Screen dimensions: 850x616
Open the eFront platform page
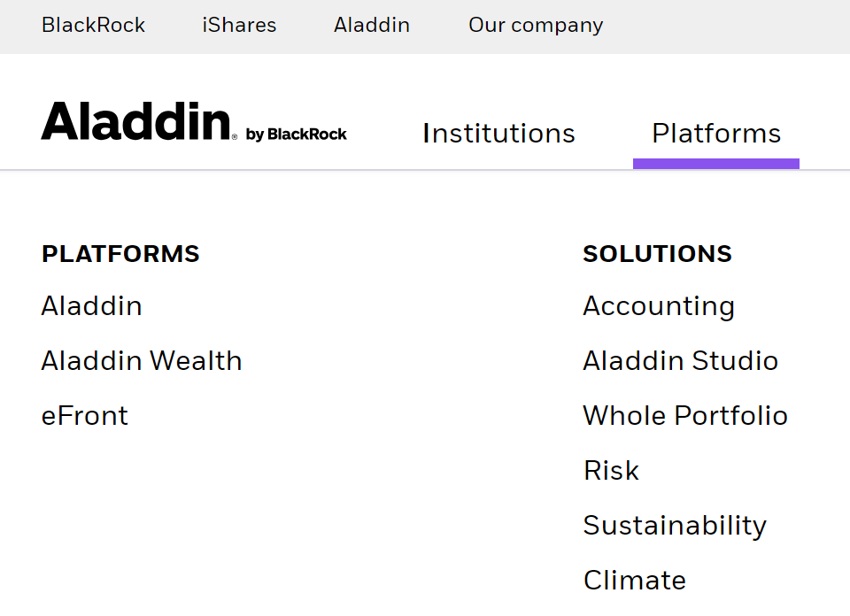[x=85, y=416]
